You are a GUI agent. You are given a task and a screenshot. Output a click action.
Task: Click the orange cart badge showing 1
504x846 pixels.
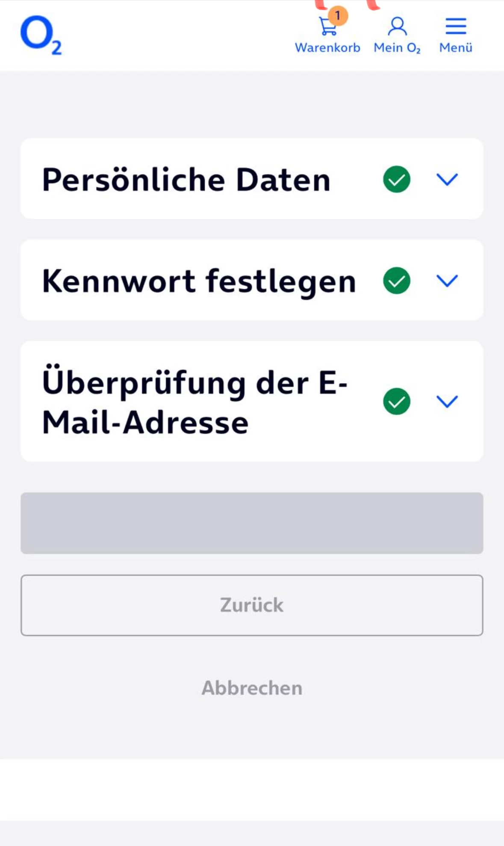(x=338, y=16)
